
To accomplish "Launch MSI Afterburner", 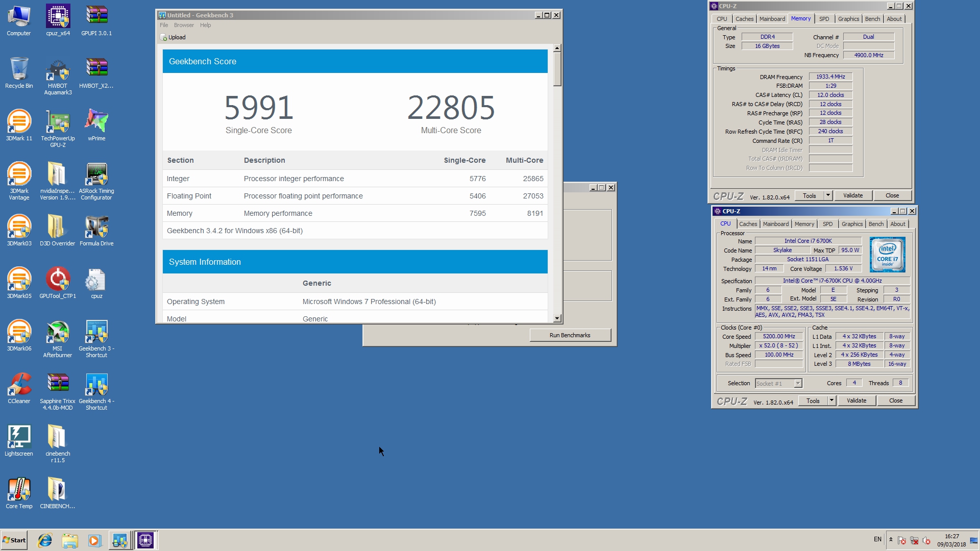I will 58,339.
